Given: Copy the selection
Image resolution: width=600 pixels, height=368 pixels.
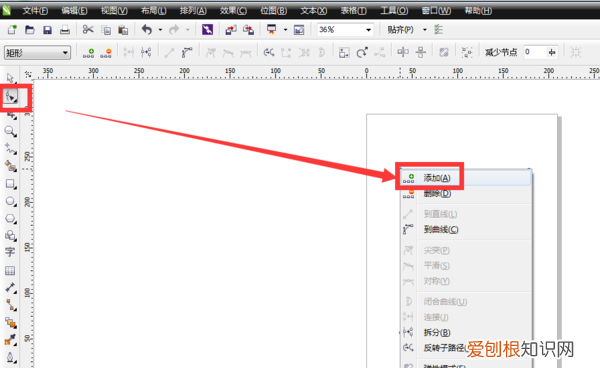Looking at the screenshot, I should (106, 29).
